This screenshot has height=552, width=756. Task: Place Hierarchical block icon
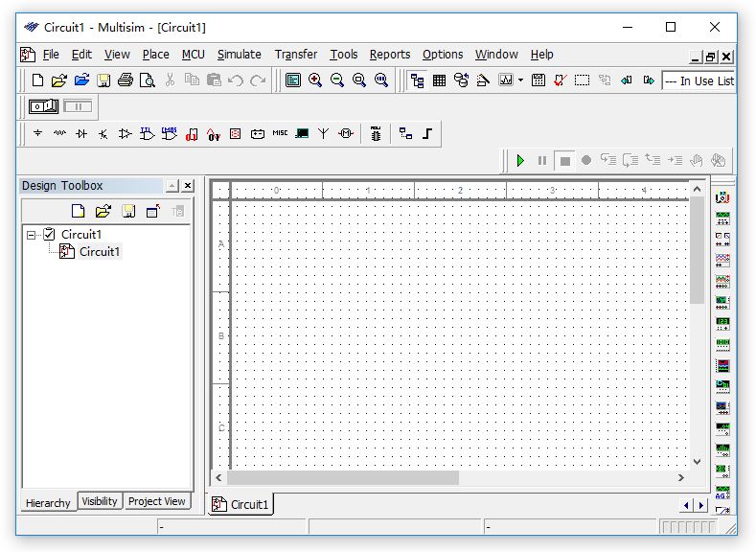pos(405,133)
